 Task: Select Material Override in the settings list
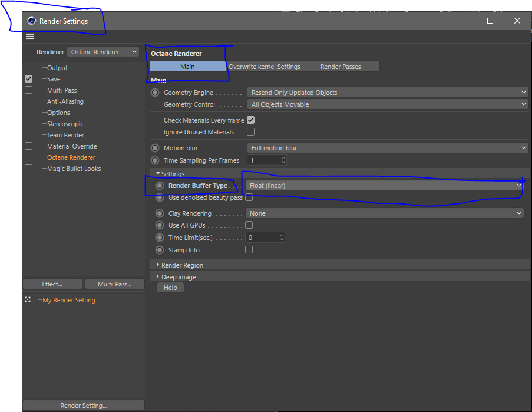pyautogui.click(x=72, y=146)
